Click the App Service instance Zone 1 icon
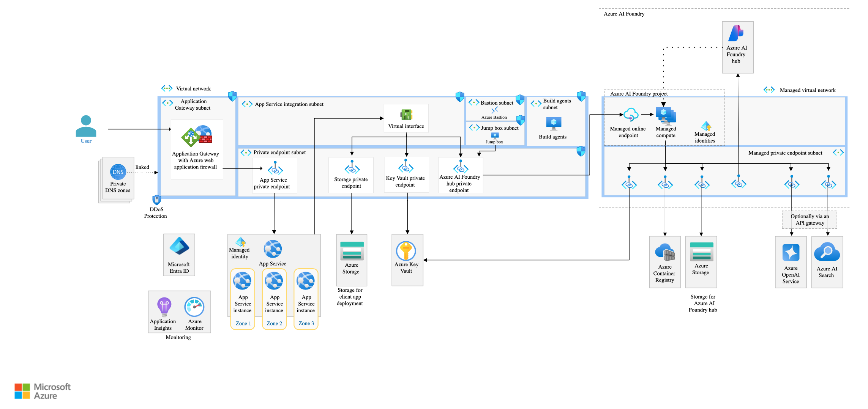868x409 pixels. click(242, 281)
